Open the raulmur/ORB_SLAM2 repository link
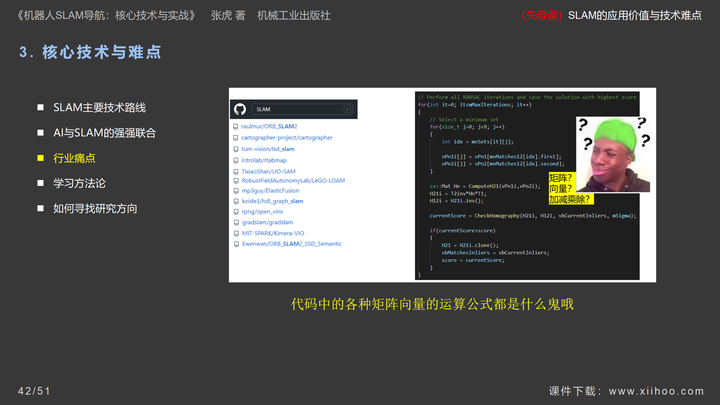The image size is (720, 405). click(269, 126)
